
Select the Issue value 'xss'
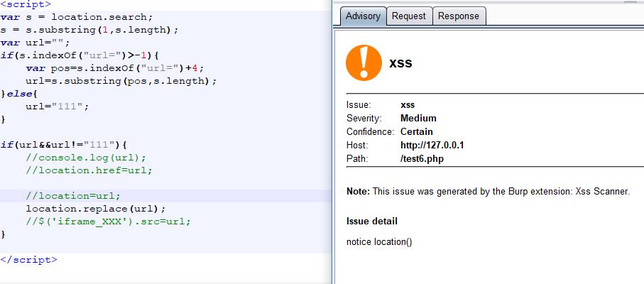[x=408, y=105]
